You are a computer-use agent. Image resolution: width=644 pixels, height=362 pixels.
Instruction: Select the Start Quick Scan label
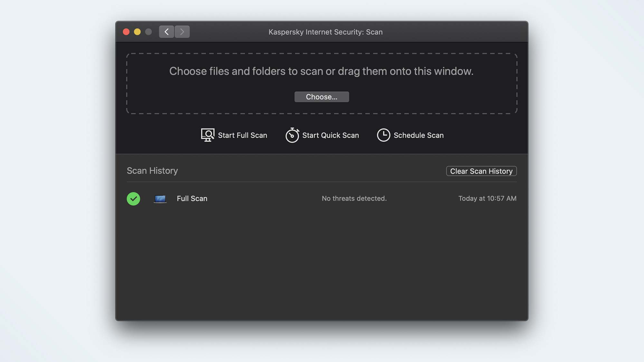330,135
